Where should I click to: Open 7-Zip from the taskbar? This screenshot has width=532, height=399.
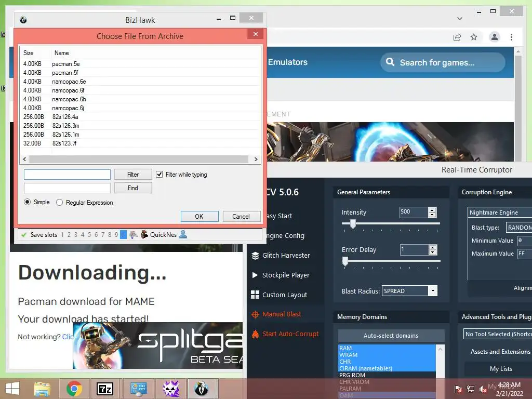click(105, 389)
